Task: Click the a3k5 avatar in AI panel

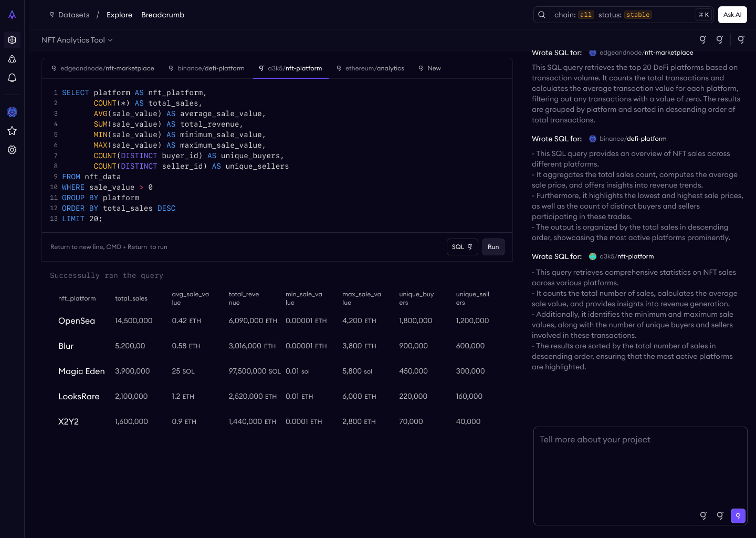Action: (593, 256)
